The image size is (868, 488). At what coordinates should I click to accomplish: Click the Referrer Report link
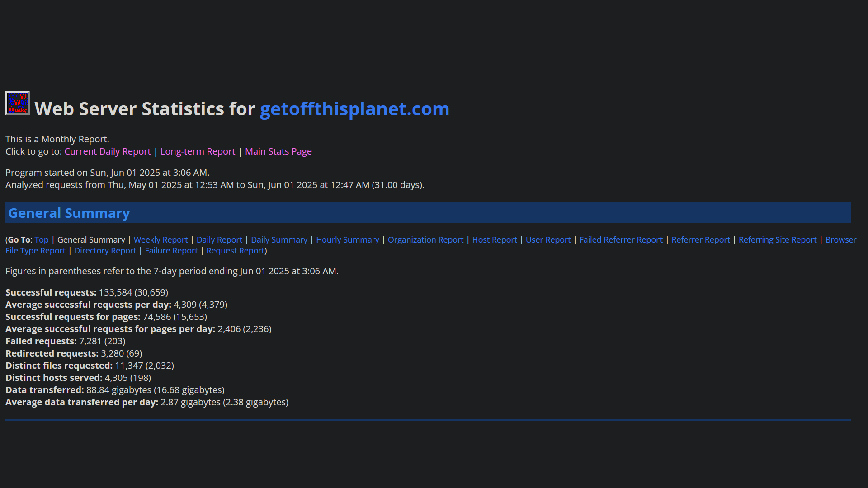[701, 240]
